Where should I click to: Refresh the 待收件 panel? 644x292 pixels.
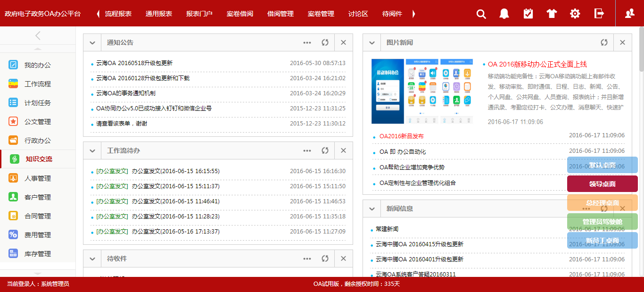point(325,259)
